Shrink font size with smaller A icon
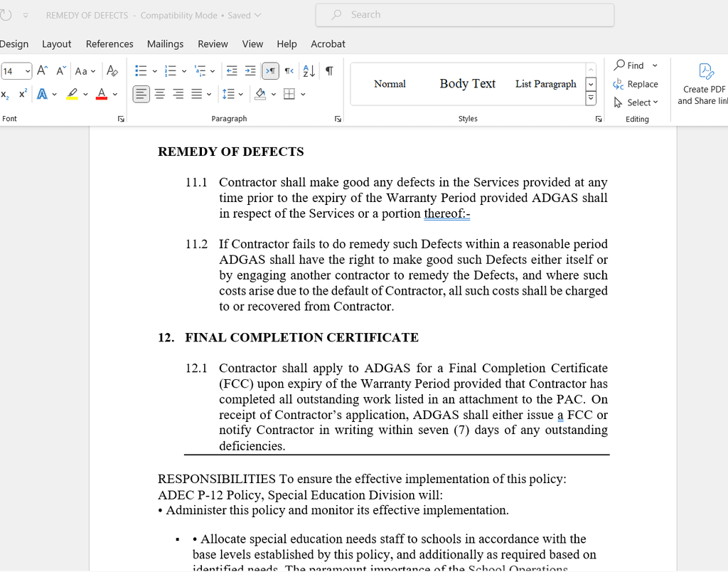728x572 pixels. tap(61, 70)
